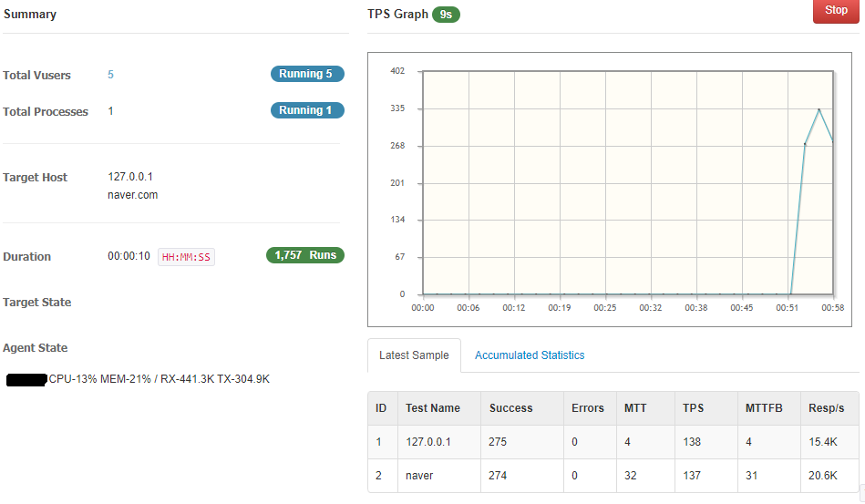The height and width of the screenshot is (504, 865).
Task: Switch to the Accumulated Statistics tab
Action: pyautogui.click(x=530, y=355)
